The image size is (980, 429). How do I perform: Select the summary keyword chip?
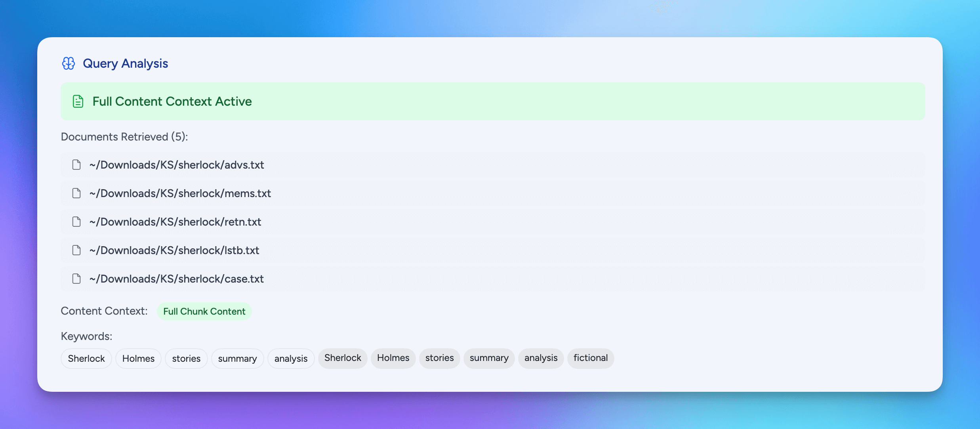[237, 358]
